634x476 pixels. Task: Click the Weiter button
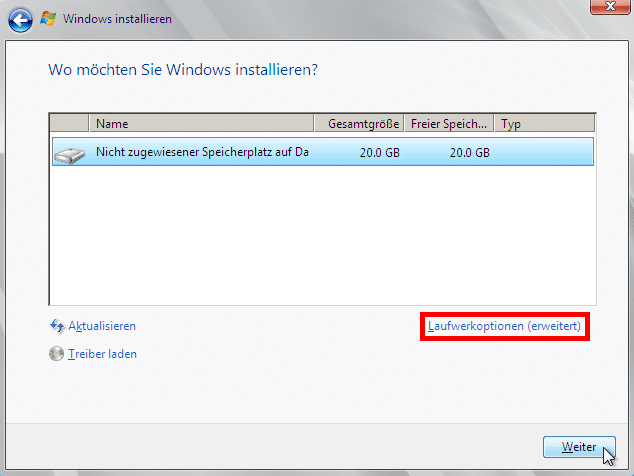579,447
